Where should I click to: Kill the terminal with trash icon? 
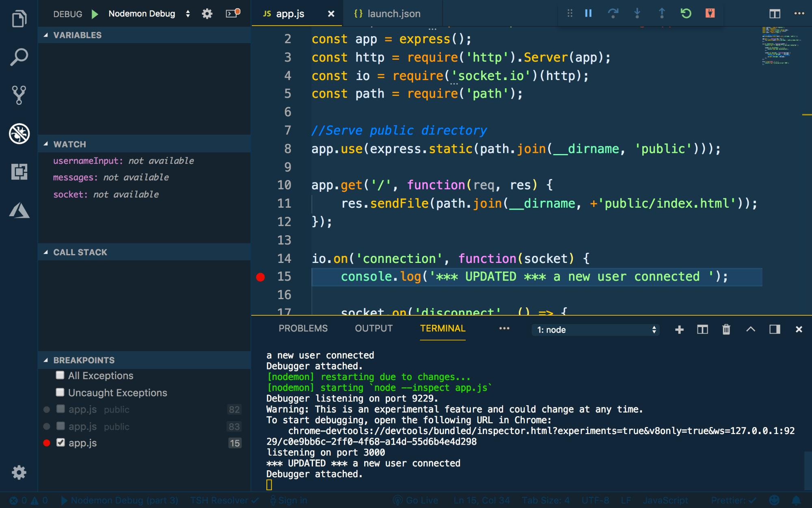click(x=726, y=330)
